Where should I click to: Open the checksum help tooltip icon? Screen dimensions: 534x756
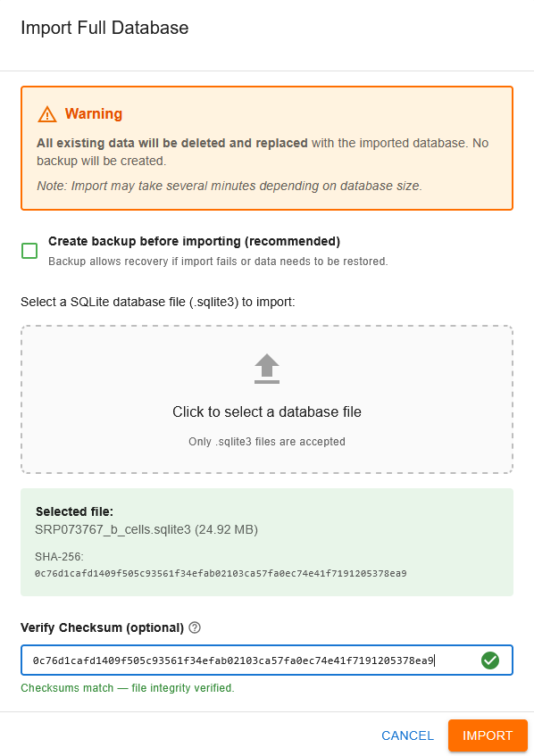point(195,627)
